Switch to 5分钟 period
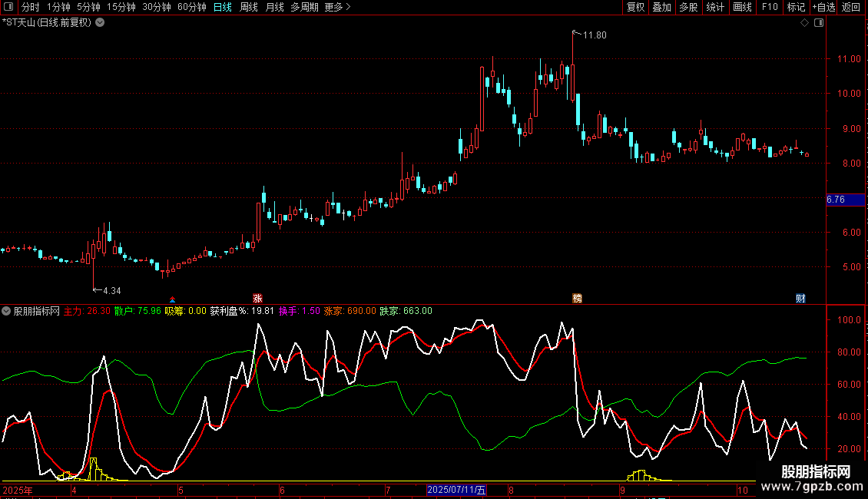 click(x=88, y=7)
